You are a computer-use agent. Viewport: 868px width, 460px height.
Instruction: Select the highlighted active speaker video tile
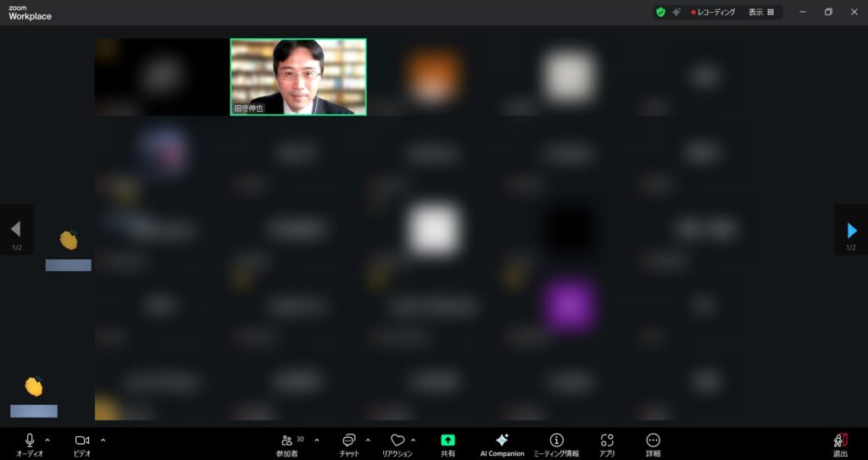[298, 76]
